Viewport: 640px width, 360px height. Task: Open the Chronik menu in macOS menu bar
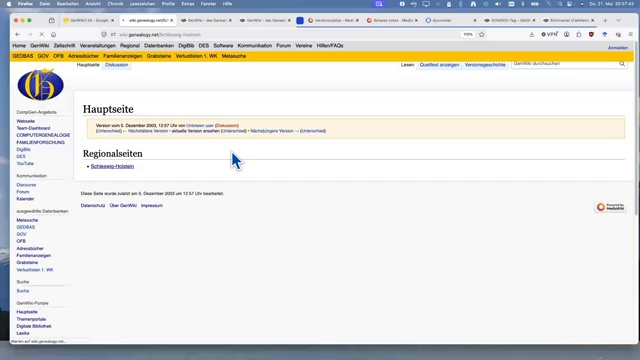[115, 4]
